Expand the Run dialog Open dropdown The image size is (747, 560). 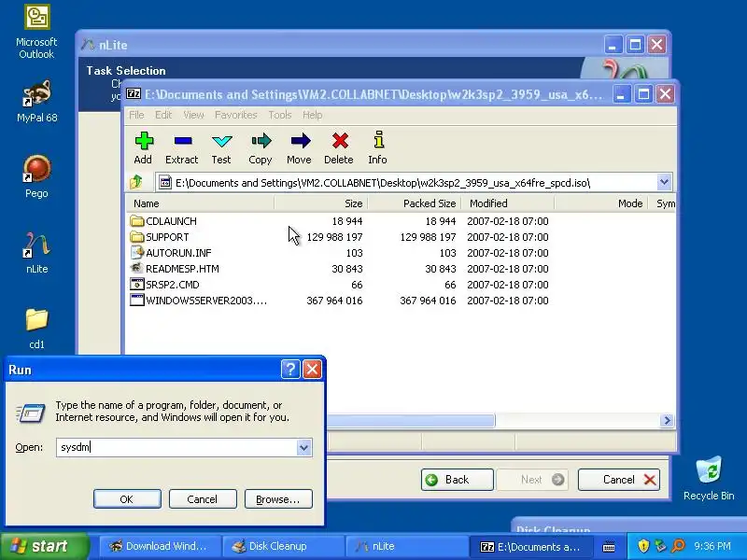coord(303,448)
